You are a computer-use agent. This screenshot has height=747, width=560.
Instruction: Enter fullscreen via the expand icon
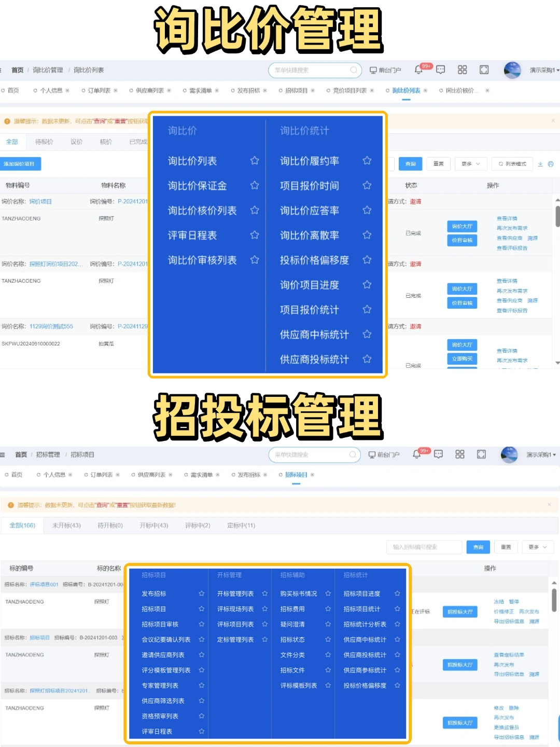point(484,70)
